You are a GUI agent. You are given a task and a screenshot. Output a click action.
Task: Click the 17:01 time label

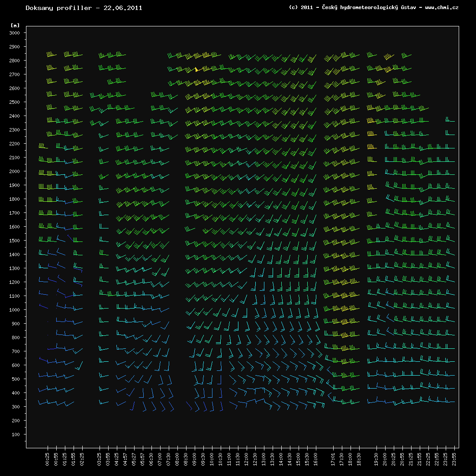[333, 459]
